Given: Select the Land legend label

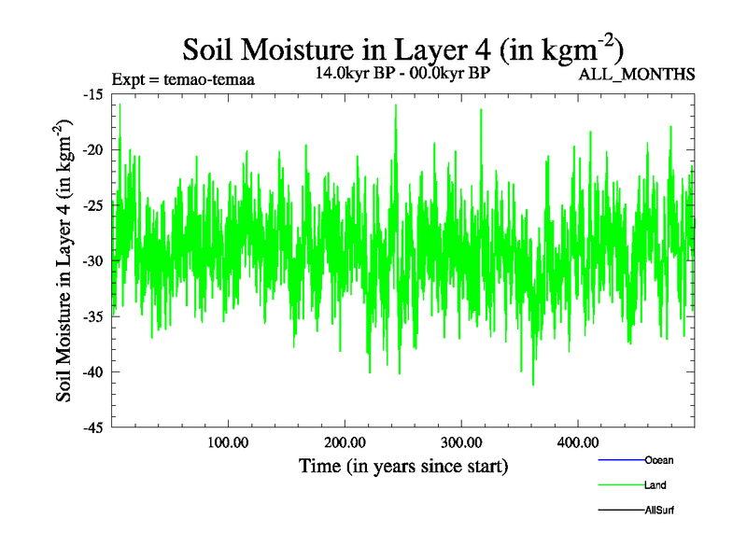Looking at the screenshot, I should (x=655, y=485).
